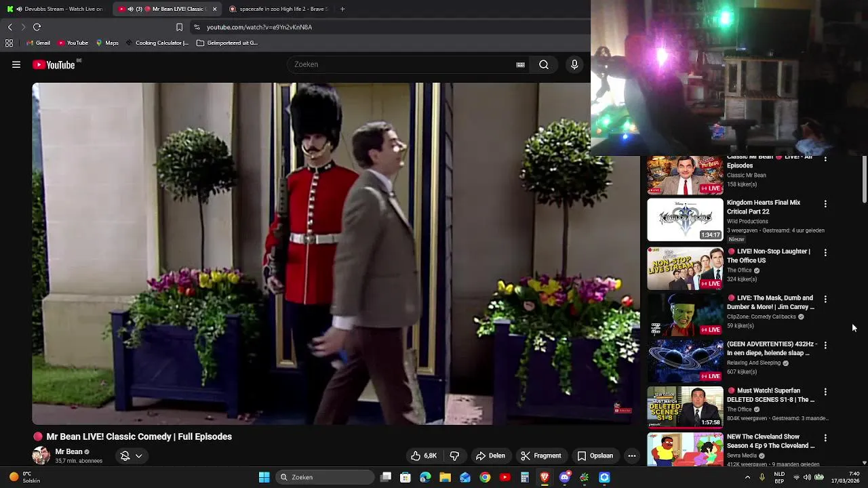Close the Mr Bean LIVE tab

(x=215, y=9)
